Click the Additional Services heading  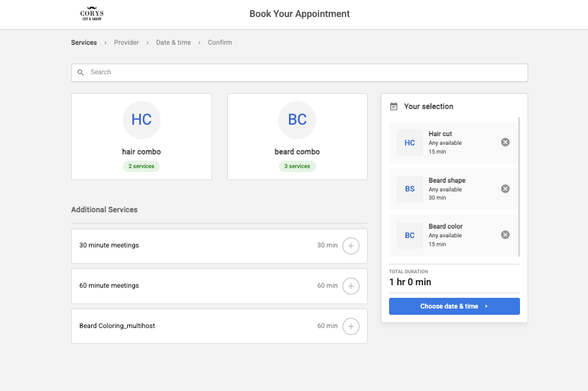click(105, 210)
